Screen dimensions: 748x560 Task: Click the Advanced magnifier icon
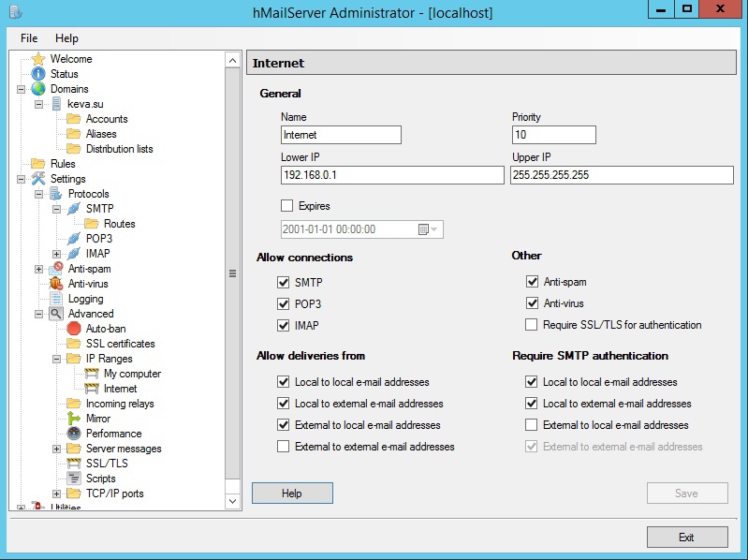(56, 314)
